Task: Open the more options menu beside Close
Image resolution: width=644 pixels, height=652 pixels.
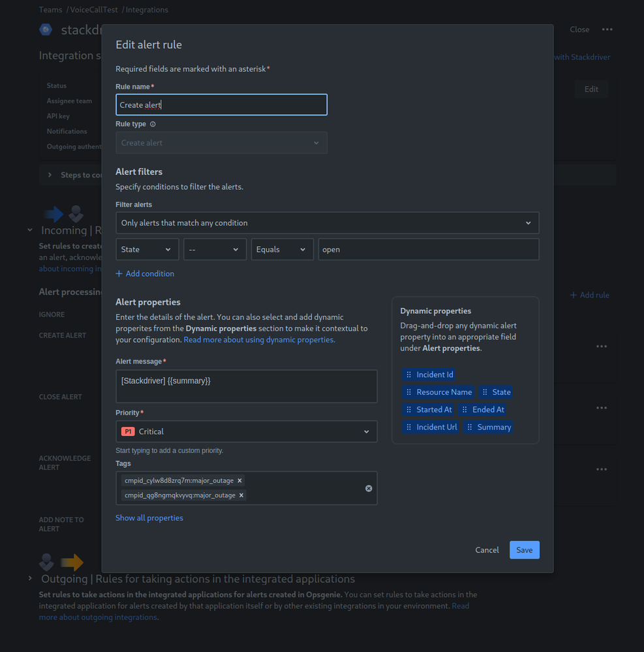Action: coord(607,29)
